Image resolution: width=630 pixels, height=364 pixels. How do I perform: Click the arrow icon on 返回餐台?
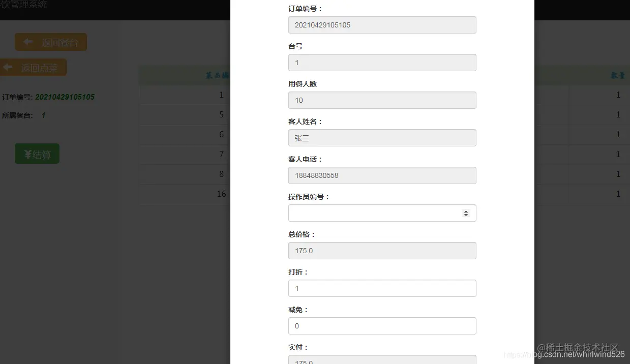[x=28, y=42]
